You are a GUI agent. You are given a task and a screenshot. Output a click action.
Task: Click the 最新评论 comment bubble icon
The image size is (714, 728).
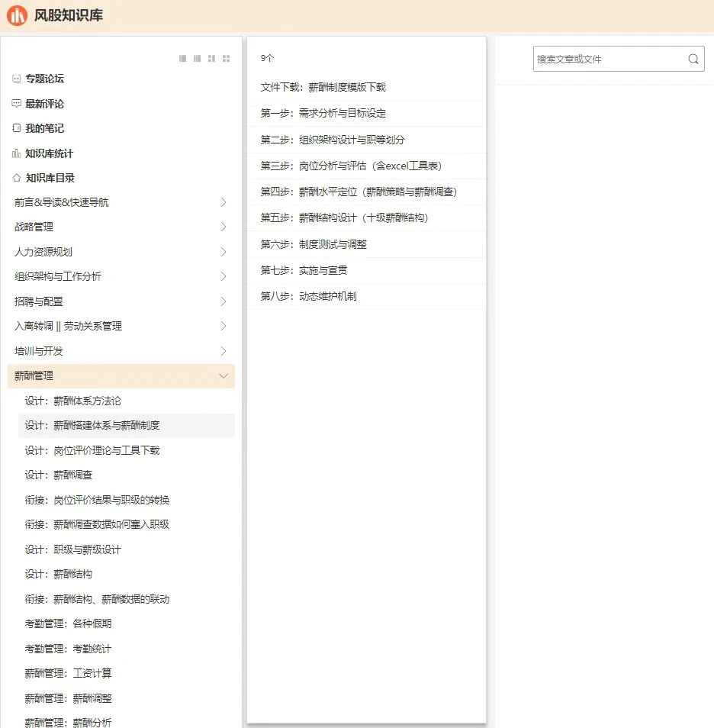click(x=17, y=104)
